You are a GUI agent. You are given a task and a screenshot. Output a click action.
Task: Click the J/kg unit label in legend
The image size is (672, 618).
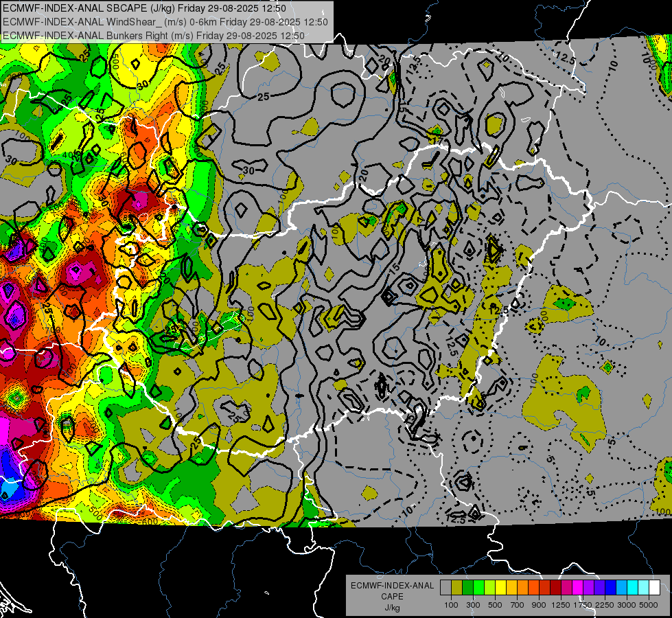click(392, 608)
